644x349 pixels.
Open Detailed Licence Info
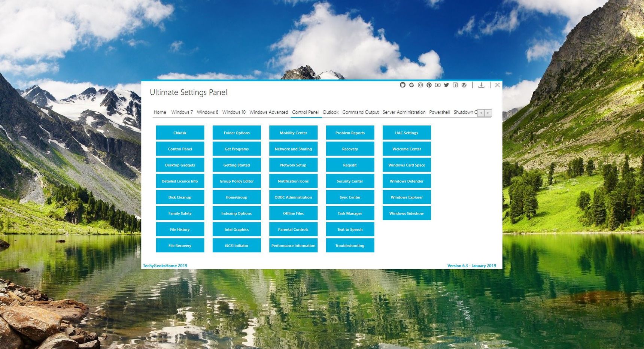[180, 181]
